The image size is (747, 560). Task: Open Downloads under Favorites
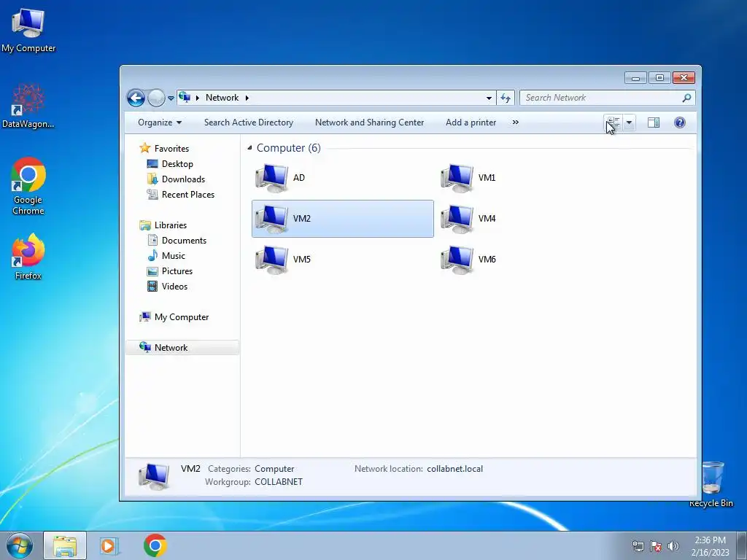click(x=183, y=179)
